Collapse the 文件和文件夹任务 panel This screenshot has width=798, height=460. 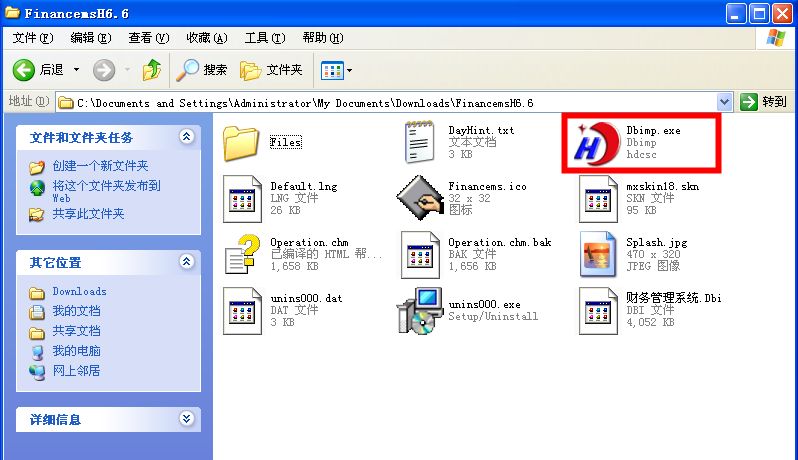[x=186, y=136]
